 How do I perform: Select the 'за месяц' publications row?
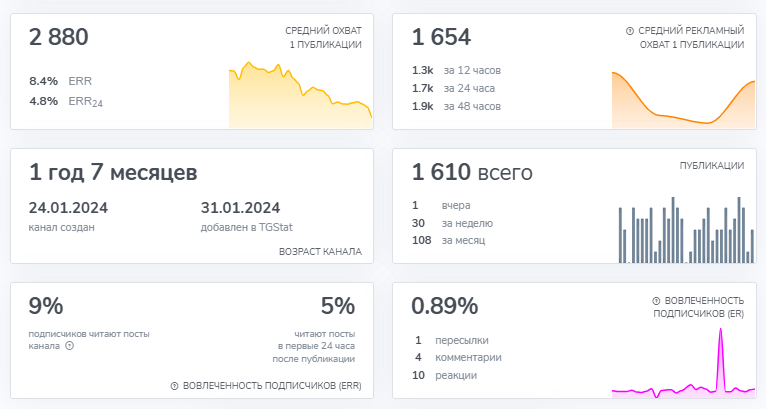[x=452, y=241]
